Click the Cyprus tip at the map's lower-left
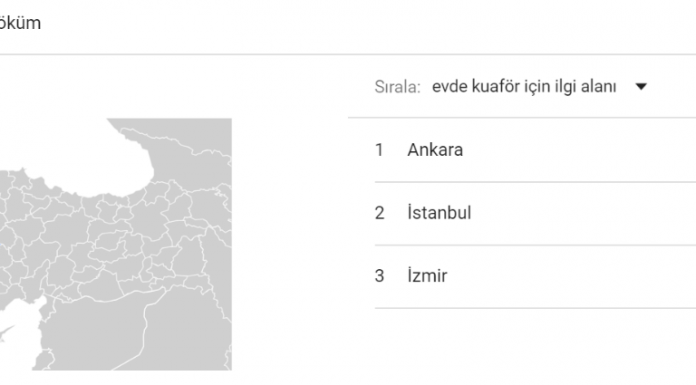 pos(6,333)
